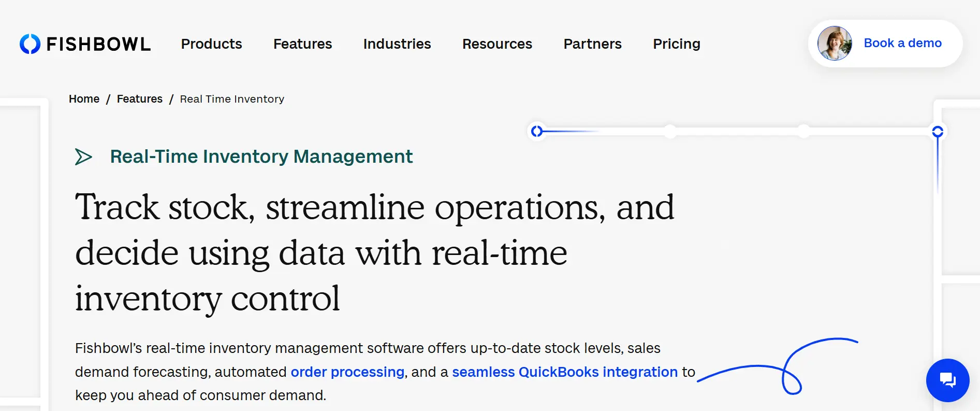
Task: Click the Fishbowl circular logo icon
Action: coord(30,44)
